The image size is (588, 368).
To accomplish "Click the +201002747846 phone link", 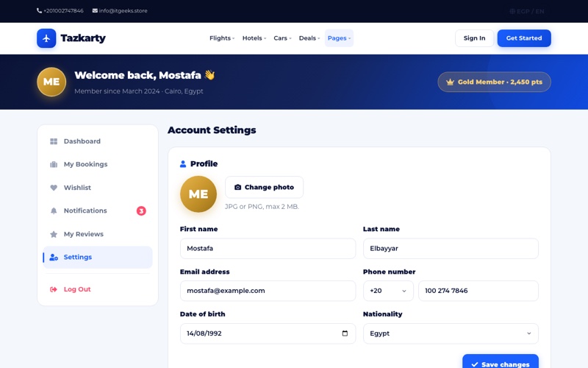I will [x=60, y=10].
